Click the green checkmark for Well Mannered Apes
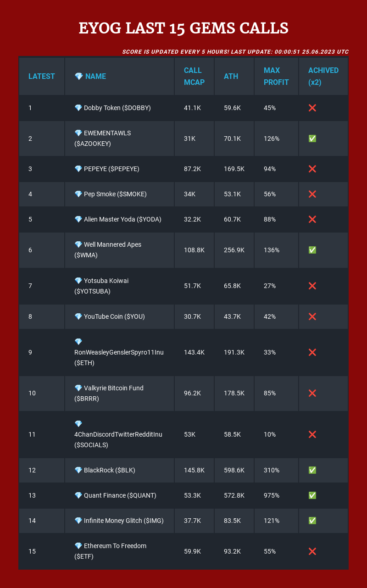 312,250
